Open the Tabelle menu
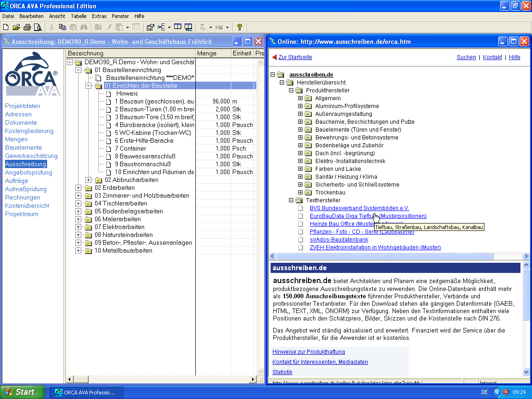The height and width of the screenshot is (399, 532). 79,16
